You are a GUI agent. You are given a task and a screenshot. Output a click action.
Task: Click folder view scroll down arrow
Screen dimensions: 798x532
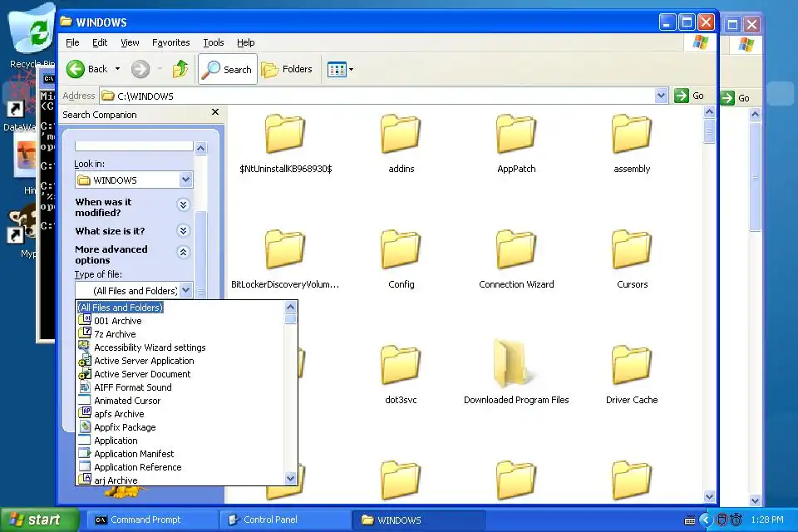point(709,496)
